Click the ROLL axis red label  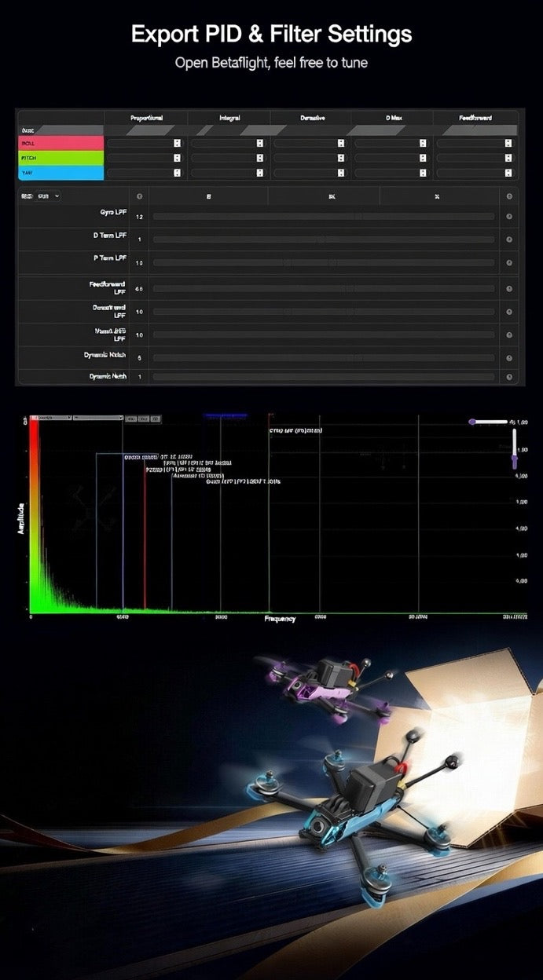tap(61, 143)
